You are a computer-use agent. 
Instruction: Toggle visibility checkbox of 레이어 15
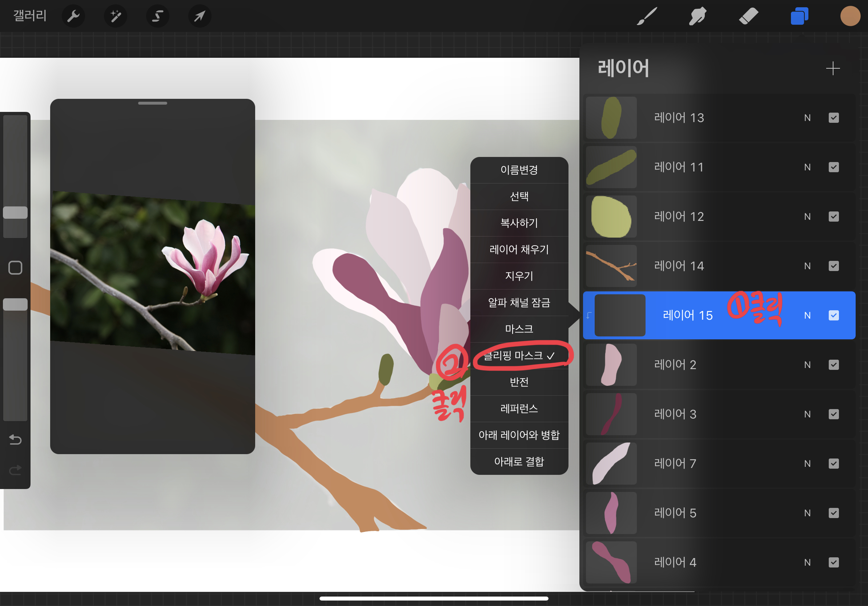[833, 315]
